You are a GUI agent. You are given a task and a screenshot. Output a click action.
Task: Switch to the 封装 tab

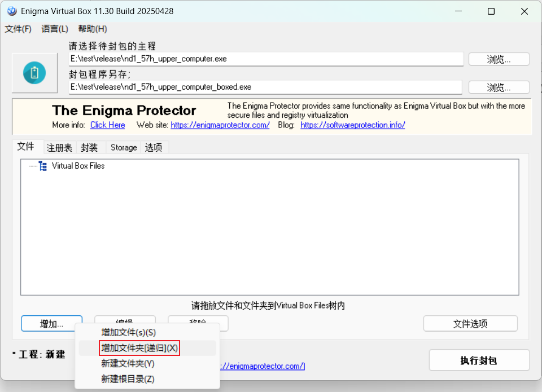click(89, 148)
